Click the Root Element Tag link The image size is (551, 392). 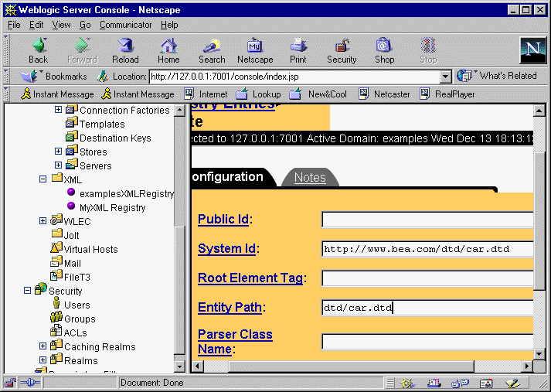click(250, 278)
